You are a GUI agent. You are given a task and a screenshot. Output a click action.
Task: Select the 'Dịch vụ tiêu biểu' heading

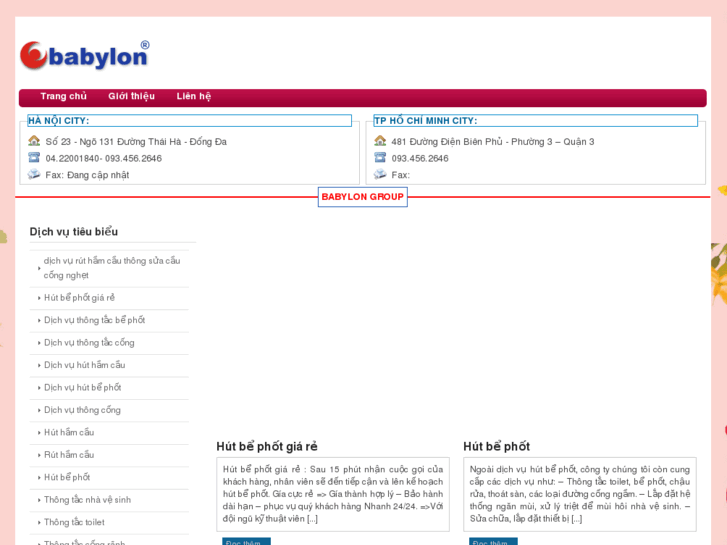point(74,231)
